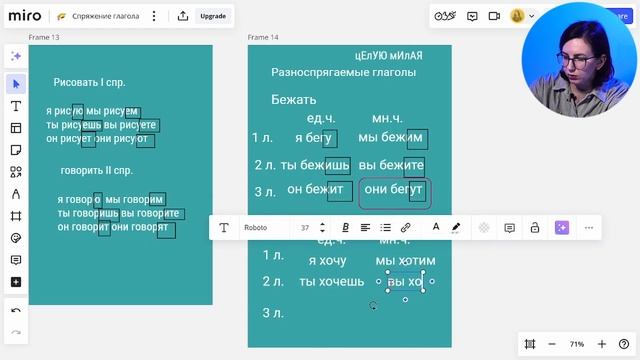This screenshot has height=360, width=640.
Task: Open the board options three-dot menu
Action: pyautogui.click(x=154, y=16)
